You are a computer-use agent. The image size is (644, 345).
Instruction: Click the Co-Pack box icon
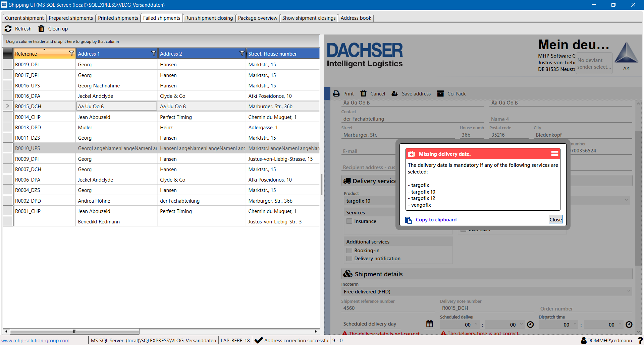(x=440, y=94)
